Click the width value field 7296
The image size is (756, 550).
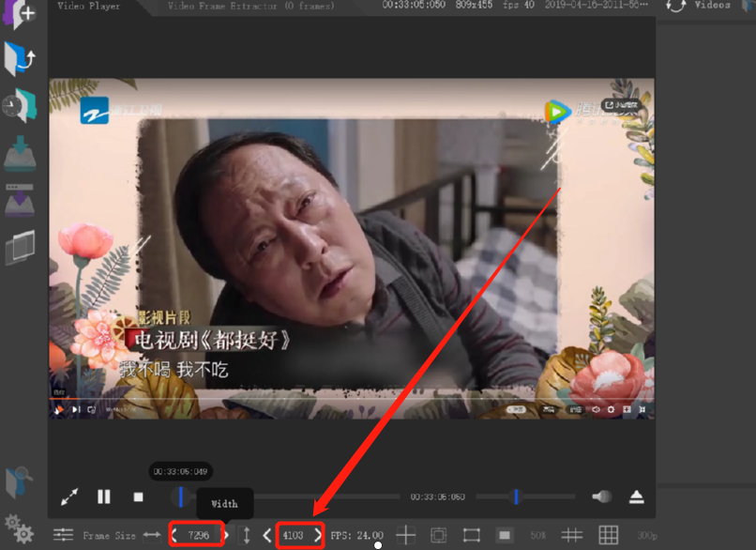point(198,535)
